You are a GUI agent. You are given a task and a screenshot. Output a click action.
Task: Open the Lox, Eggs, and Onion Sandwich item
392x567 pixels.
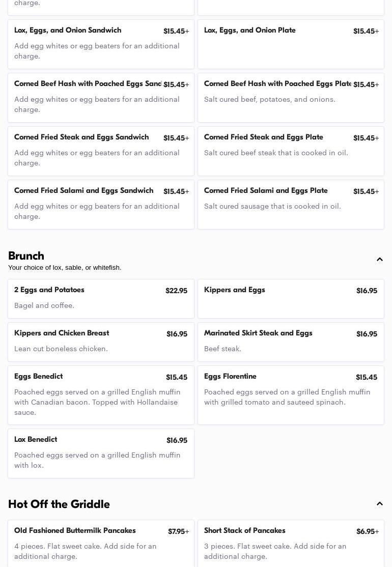click(x=101, y=44)
